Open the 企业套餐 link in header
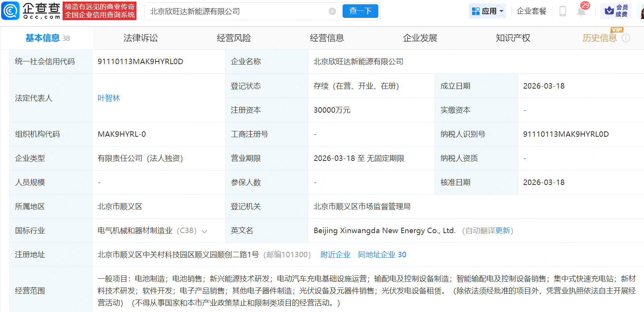The height and width of the screenshot is (312, 644). (531, 11)
